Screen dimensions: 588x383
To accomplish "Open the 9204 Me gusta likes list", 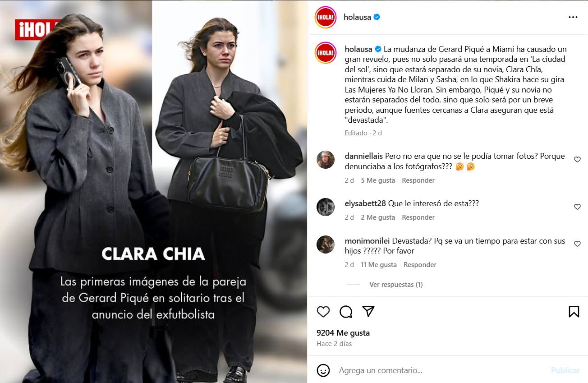I will (343, 333).
